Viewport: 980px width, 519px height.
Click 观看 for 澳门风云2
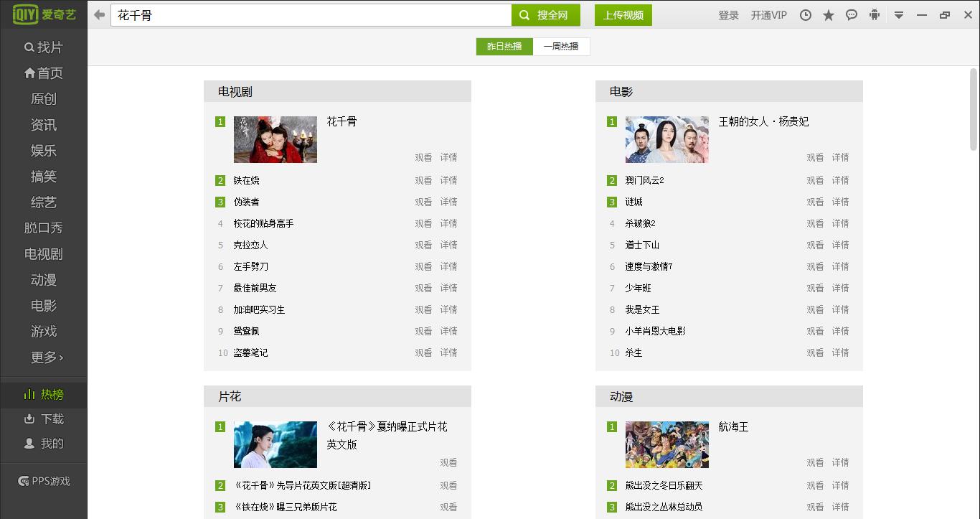click(x=815, y=180)
